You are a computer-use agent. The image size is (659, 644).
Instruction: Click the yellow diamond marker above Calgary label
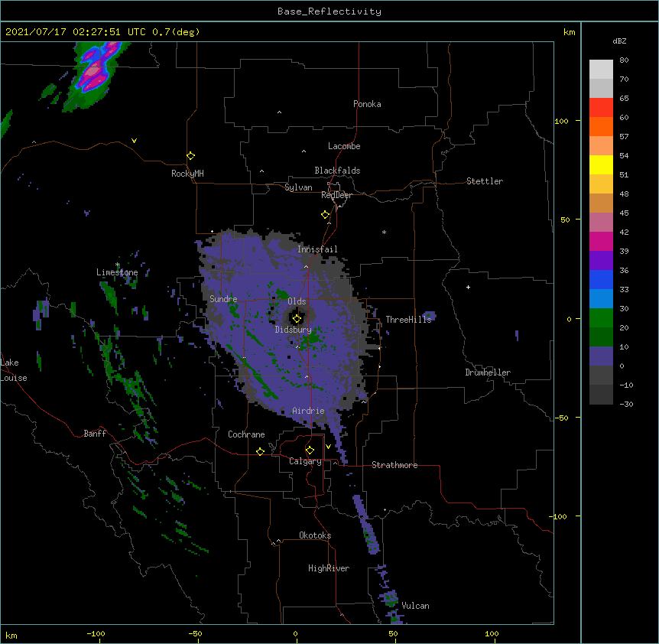click(310, 450)
